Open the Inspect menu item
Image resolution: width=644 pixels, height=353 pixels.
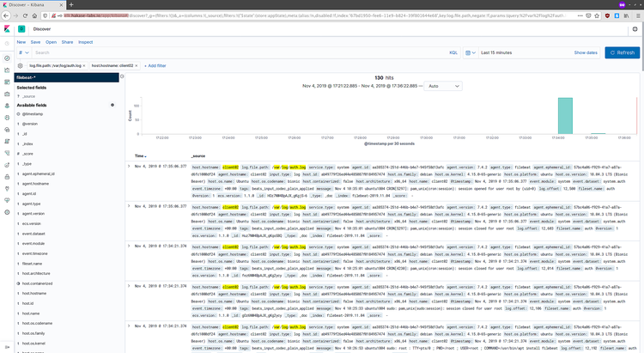pyautogui.click(x=85, y=42)
